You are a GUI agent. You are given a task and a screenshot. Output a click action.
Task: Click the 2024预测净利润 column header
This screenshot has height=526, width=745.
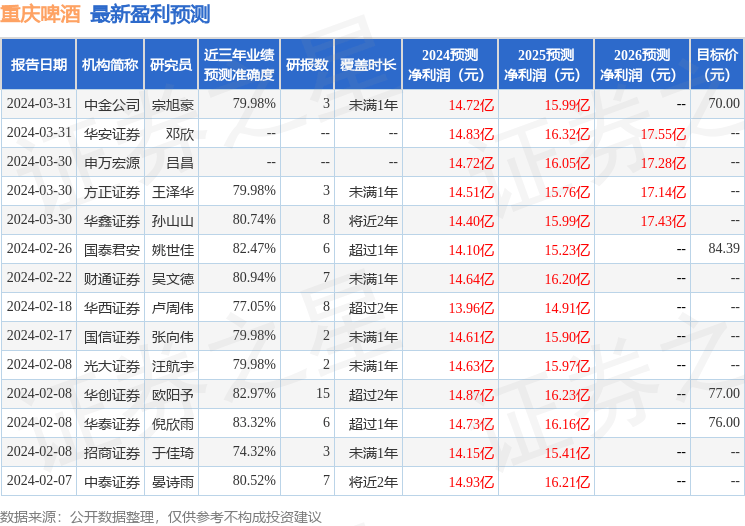[450, 65]
